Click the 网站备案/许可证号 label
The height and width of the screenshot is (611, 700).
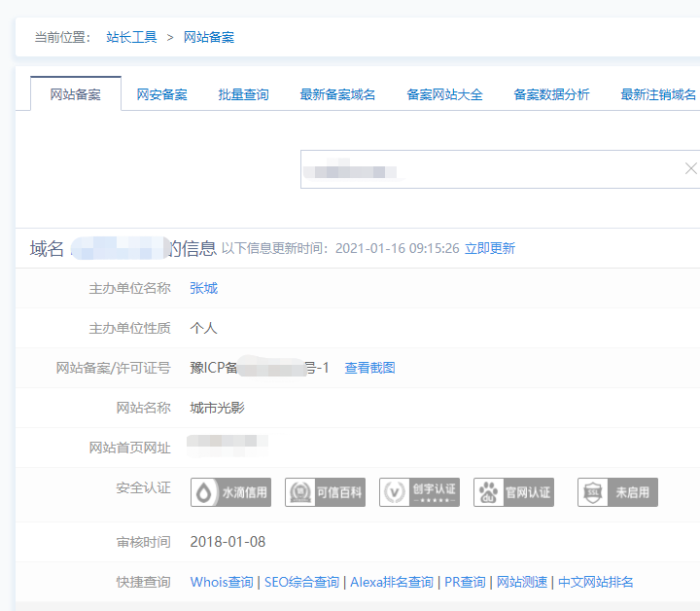tap(114, 368)
